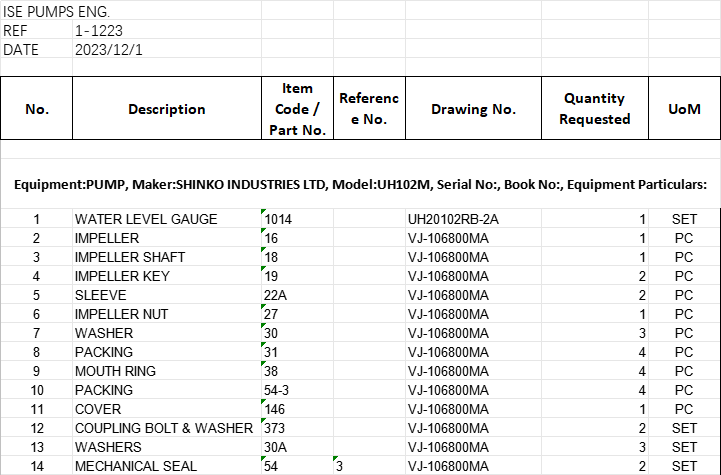
Task: Click the Drawing No. column header
Action: [x=473, y=109]
